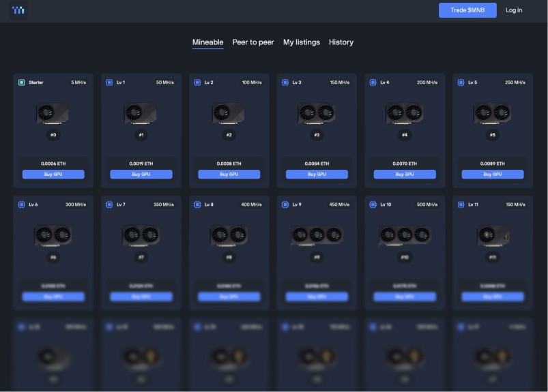Click the 100 MH/s hashrate text
The width and height of the screenshot is (548, 392).
(252, 82)
